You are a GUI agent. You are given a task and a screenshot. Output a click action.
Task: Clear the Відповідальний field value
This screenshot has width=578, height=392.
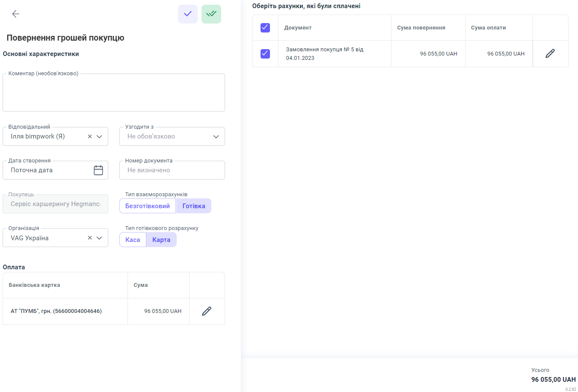[x=90, y=136]
